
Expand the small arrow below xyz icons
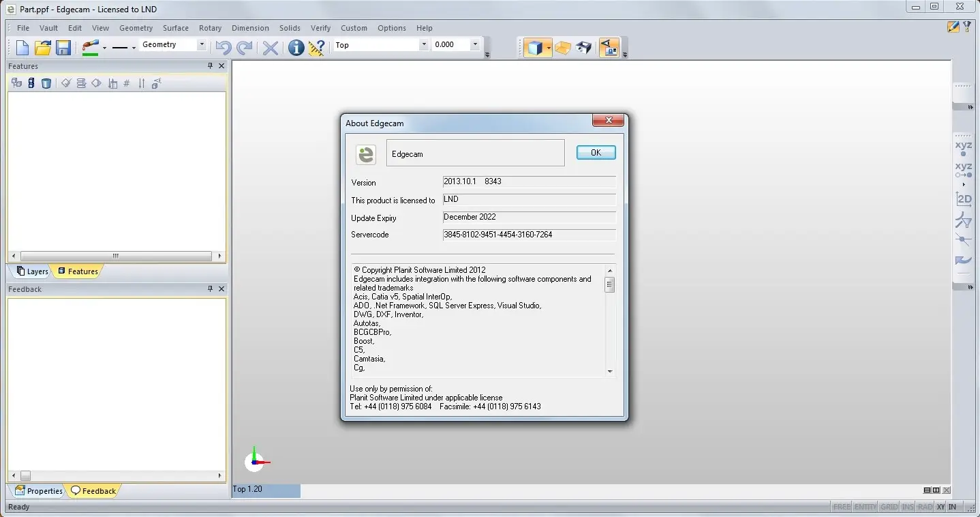pos(963,184)
